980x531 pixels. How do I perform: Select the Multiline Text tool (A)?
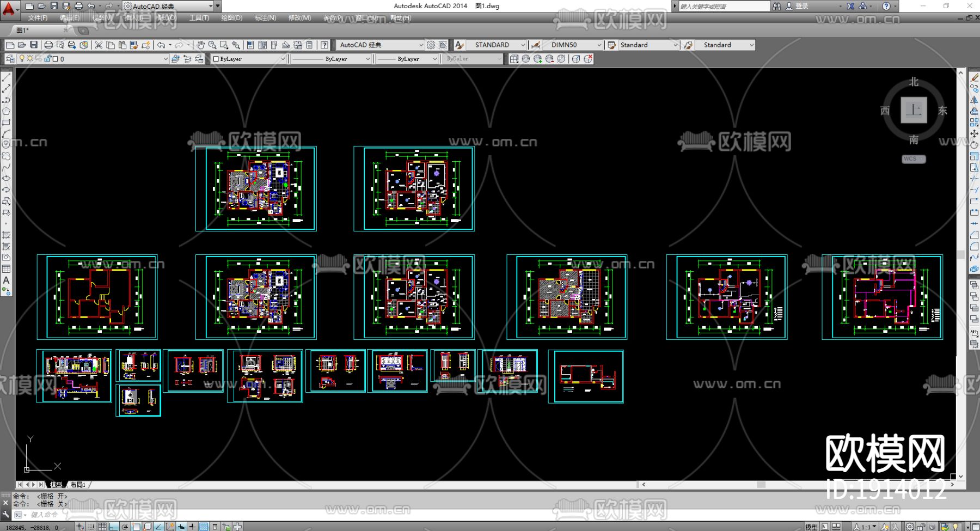tap(7, 280)
